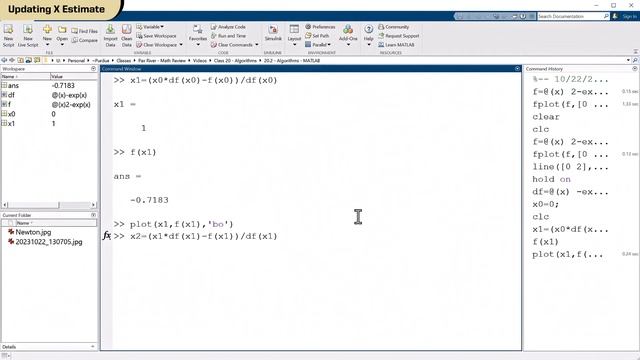640x360 pixels.
Task: Click the Workspace horizontal scrollbar
Action: tap(49, 205)
